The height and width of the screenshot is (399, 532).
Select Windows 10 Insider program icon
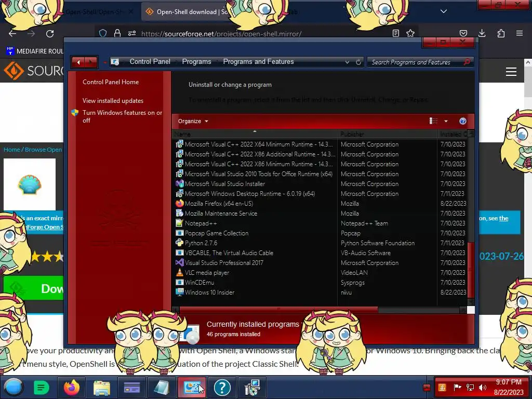pos(179,292)
